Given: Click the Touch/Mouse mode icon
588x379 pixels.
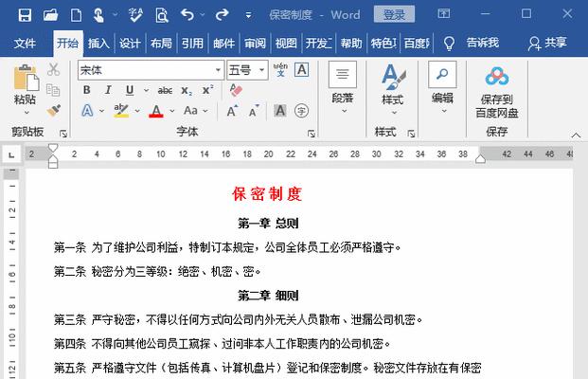Looking at the screenshot, I should click(98, 15).
